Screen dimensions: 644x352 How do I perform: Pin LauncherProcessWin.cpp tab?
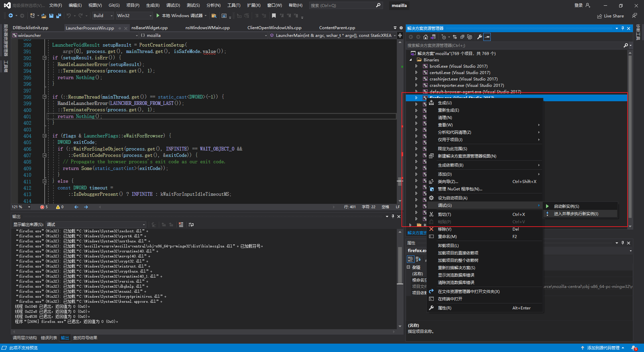tap(120, 28)
